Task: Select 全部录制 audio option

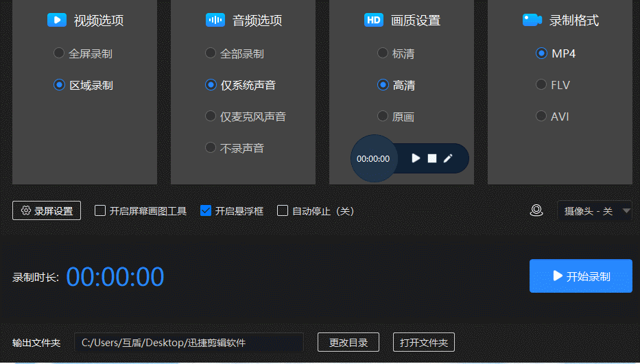Action: tap(211, 53)
